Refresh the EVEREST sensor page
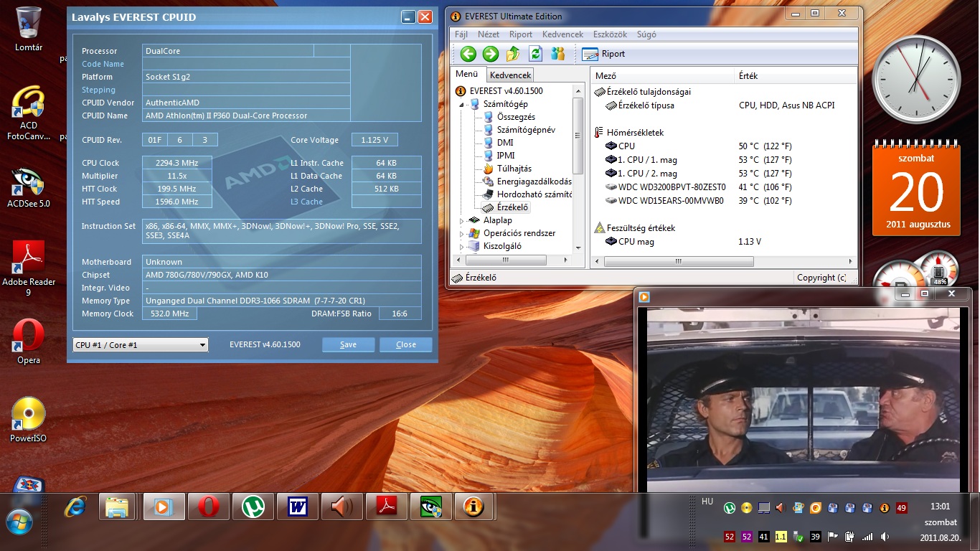This screenshot has height=551, width=980. (535, 54)
